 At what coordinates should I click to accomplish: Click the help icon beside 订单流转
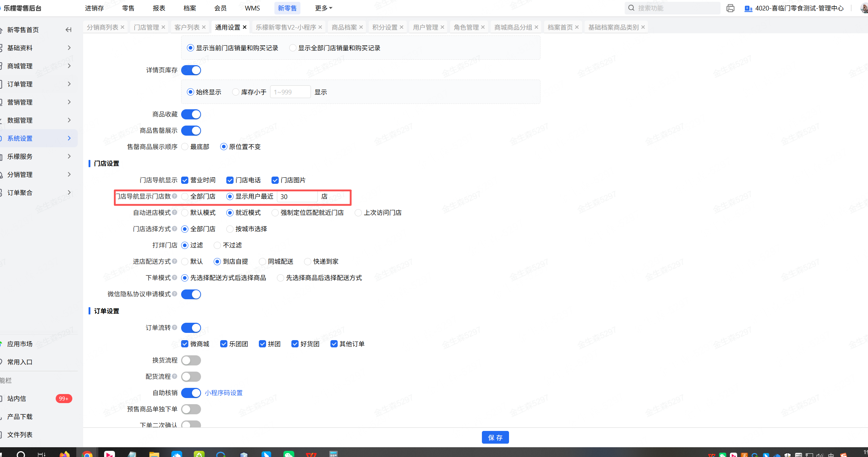coord(175,327)
